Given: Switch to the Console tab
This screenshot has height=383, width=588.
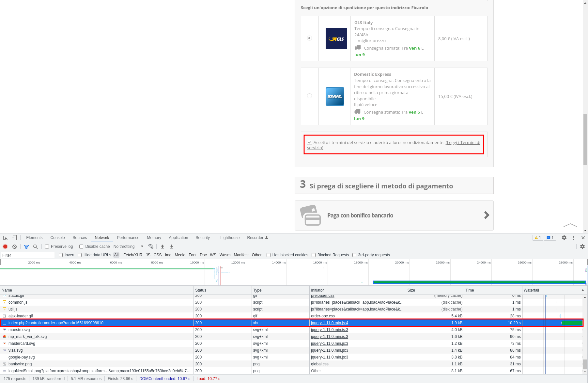Looking at the screenshot, I should coord(57,238).
